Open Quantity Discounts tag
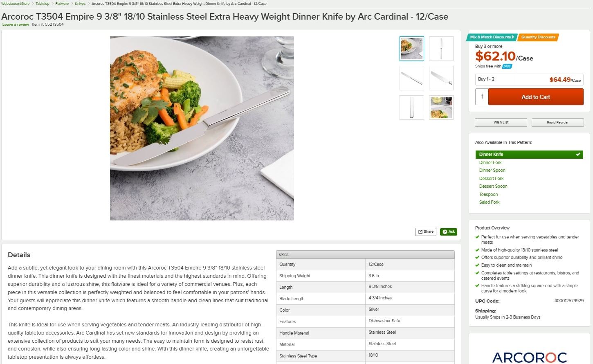 [x=538, y=37]
